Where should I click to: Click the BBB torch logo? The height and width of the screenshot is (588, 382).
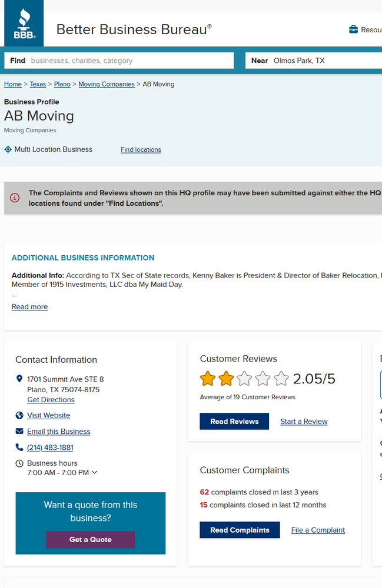(24, 24)
